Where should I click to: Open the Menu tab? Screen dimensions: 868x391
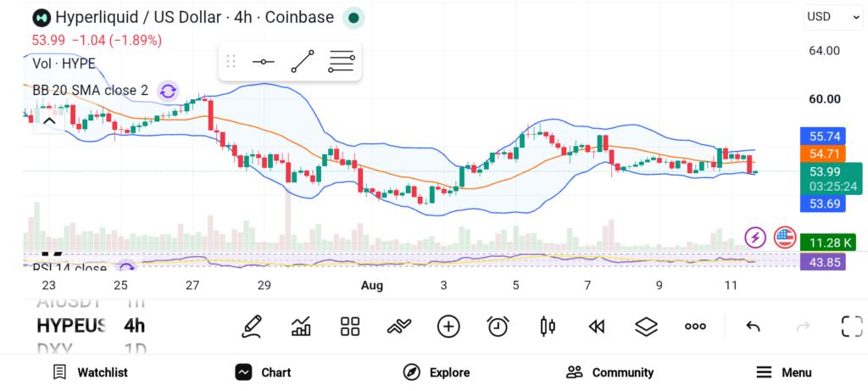point(784,372)
